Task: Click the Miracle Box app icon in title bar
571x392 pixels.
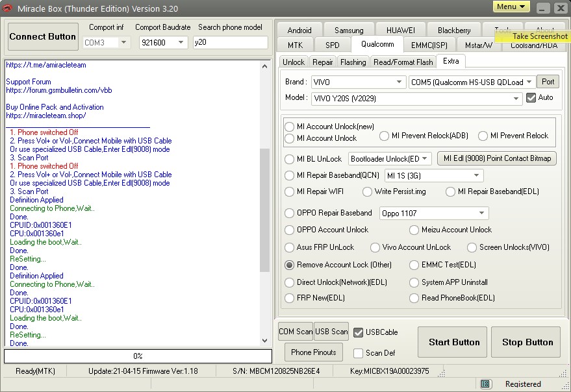Action: [x=7, y=8]
